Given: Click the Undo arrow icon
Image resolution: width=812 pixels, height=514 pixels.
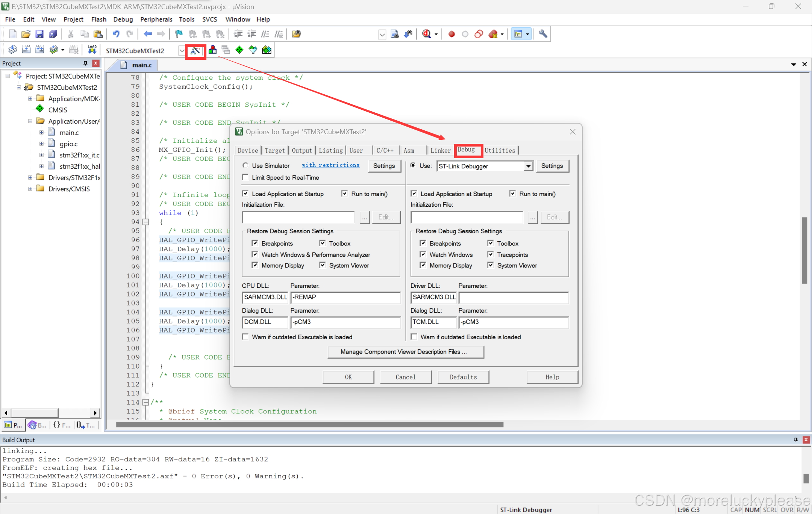Looking at the screenshot, I should point(116,34).
